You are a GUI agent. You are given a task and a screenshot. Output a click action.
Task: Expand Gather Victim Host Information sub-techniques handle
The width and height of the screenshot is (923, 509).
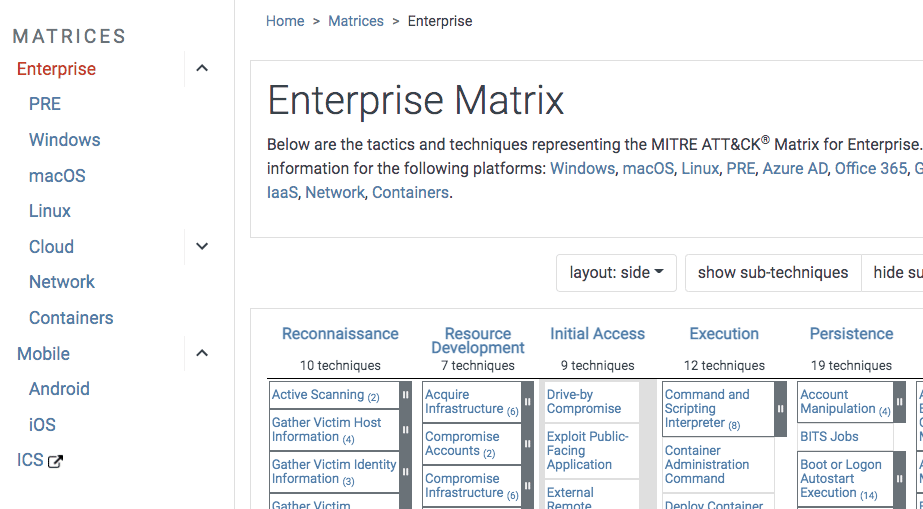click(406, 430)
